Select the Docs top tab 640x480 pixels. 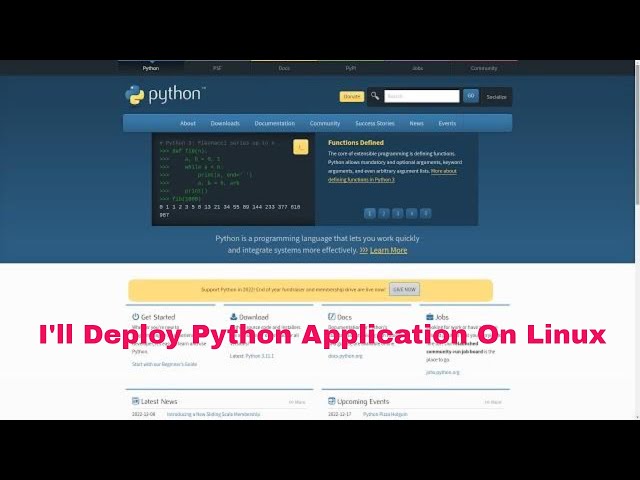[284, 68]
